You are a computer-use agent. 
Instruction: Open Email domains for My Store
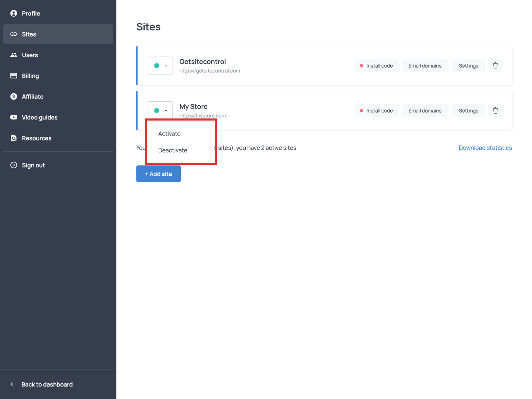point(425,111)
